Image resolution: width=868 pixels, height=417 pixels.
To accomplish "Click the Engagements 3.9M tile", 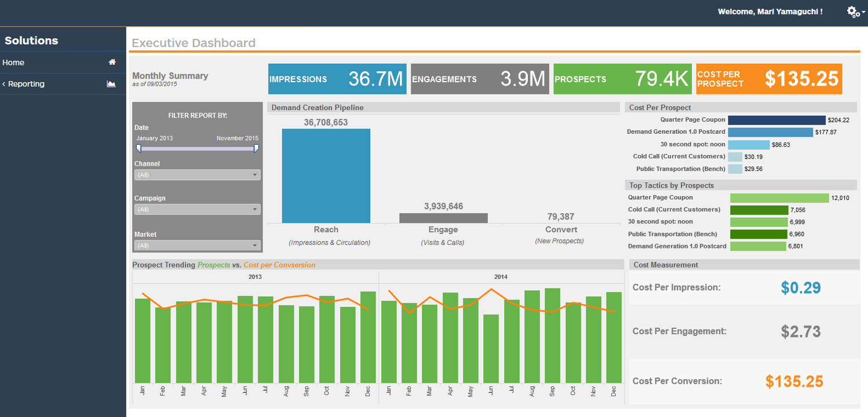I will [479, 79].
